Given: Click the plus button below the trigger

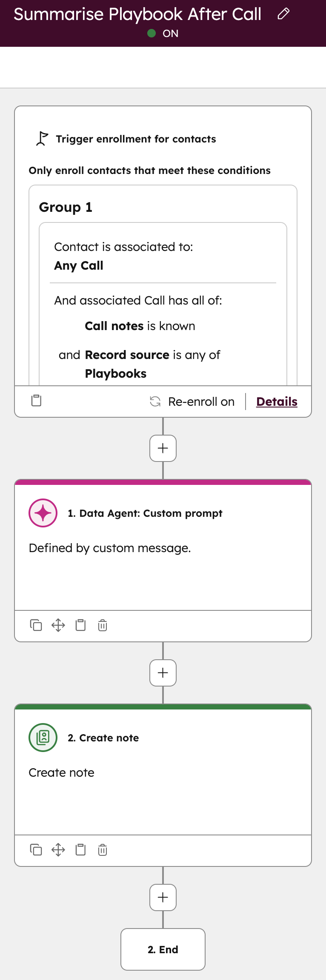Looking at the screenshot, I should click(163, 448).
